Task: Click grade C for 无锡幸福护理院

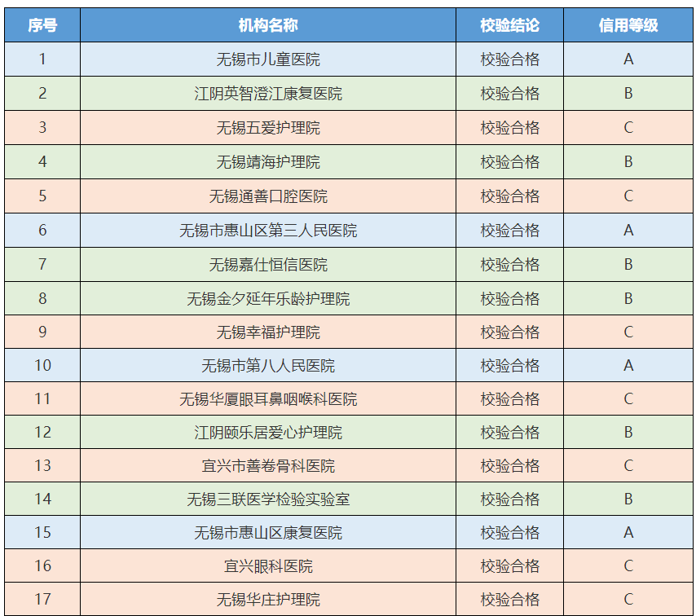Action: pyautogui.click(x=628, y=332)
